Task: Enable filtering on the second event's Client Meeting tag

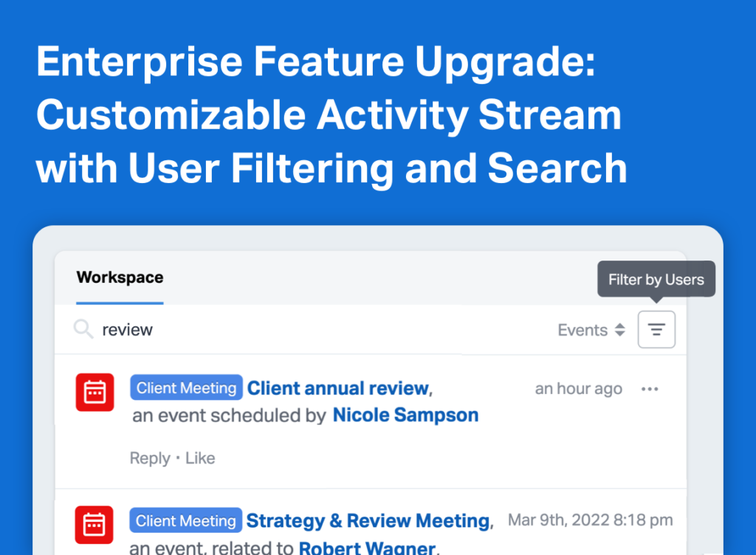Action: (x=185, y=520)
